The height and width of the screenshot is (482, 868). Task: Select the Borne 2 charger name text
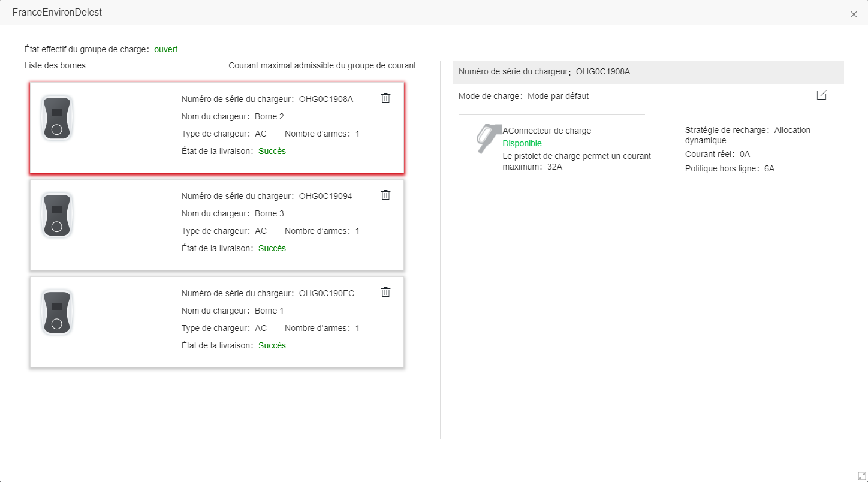[269, 116]
